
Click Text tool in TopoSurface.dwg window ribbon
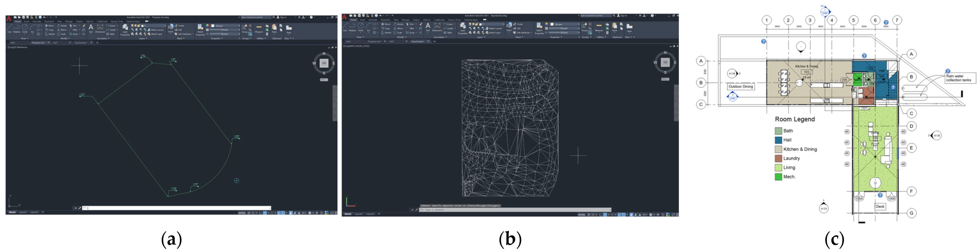(428, 26)
